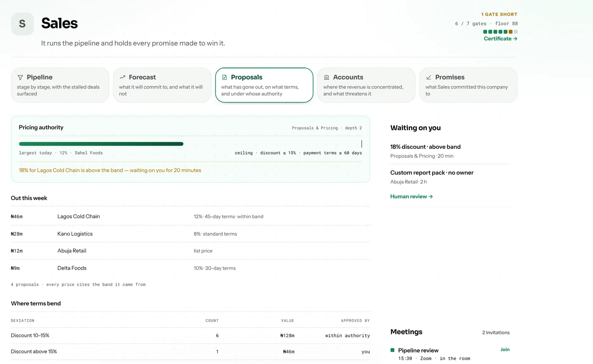The width and height of the screenshot is (593, 364).
Task: Click "12% · 45-day terms · within band"
Action: tap(229, 216)
